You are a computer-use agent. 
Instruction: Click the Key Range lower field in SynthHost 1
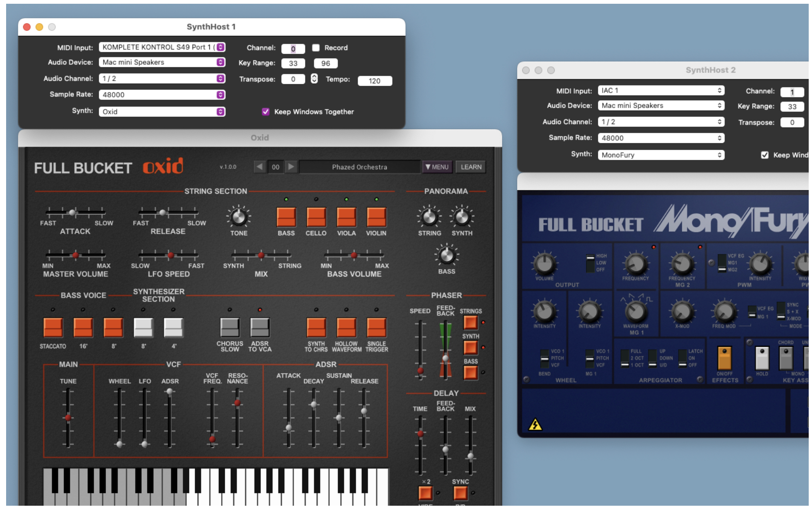tap(293, 63)
